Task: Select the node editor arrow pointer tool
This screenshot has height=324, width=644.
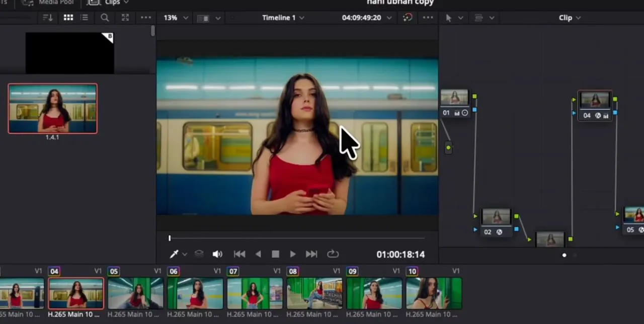Action: [x=449, y=18]
